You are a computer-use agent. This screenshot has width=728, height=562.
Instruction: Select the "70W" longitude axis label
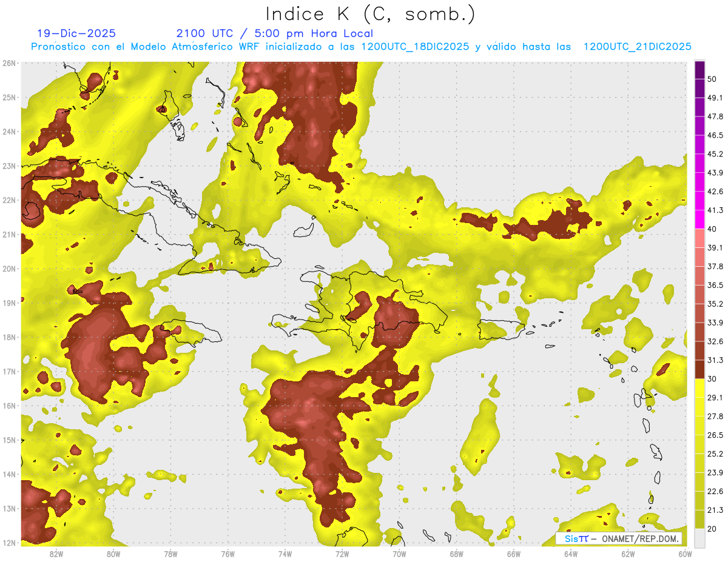pos(399,554)
